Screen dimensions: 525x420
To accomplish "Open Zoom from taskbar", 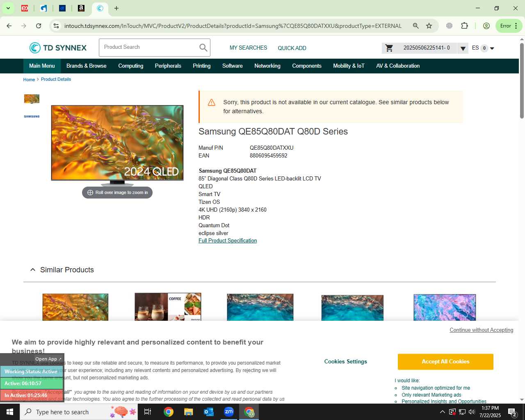I will (x=229, y=412).
